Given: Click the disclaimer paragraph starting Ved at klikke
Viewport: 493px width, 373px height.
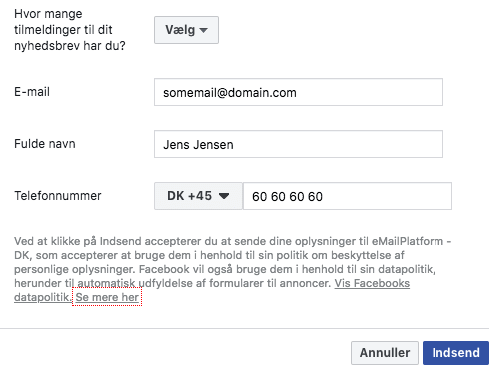Looking at the screenshot, I should coord(232,269).
